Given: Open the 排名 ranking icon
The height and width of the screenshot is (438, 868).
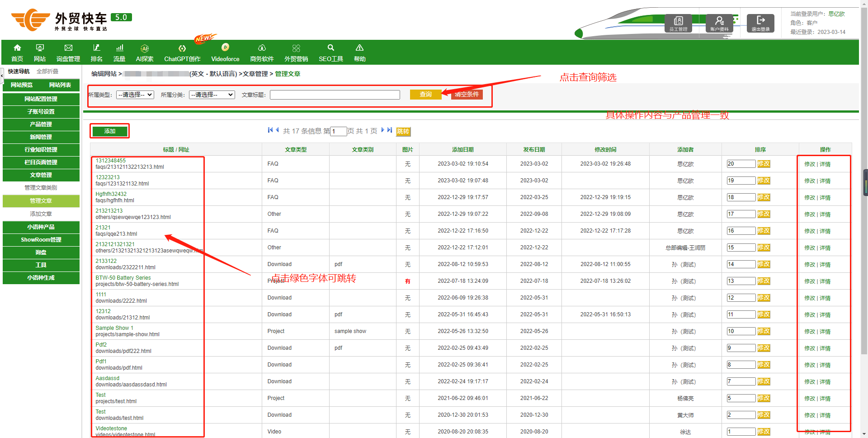Looking at the screenshot, I should tap(96, 48).
